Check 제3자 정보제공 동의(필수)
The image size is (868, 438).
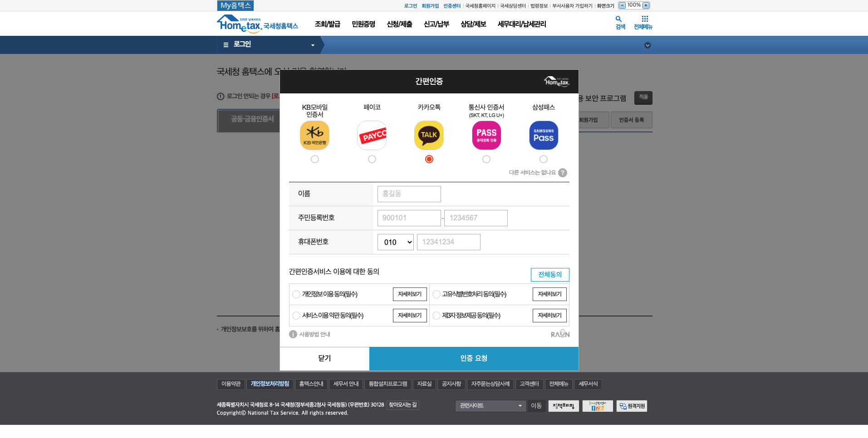tap(436, 316)
